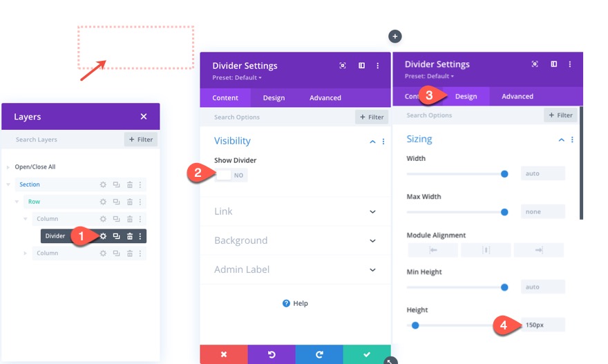Adjust the Height slider handle
Viewport: 608px width, 364px height.
pos(415,325)
